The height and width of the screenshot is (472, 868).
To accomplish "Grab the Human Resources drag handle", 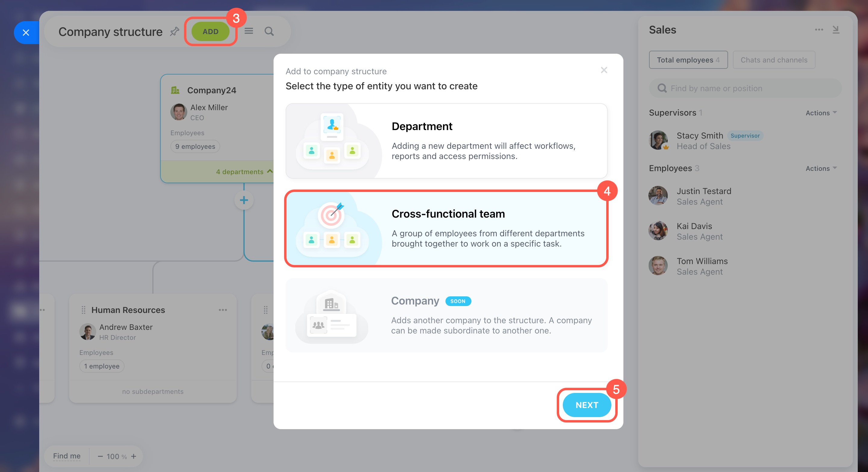I will (84, 310).
